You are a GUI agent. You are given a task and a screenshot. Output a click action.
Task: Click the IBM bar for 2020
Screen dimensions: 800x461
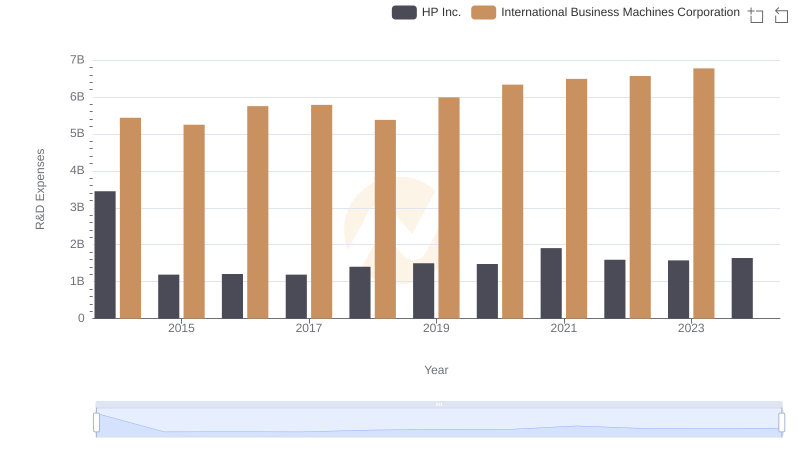513,201
